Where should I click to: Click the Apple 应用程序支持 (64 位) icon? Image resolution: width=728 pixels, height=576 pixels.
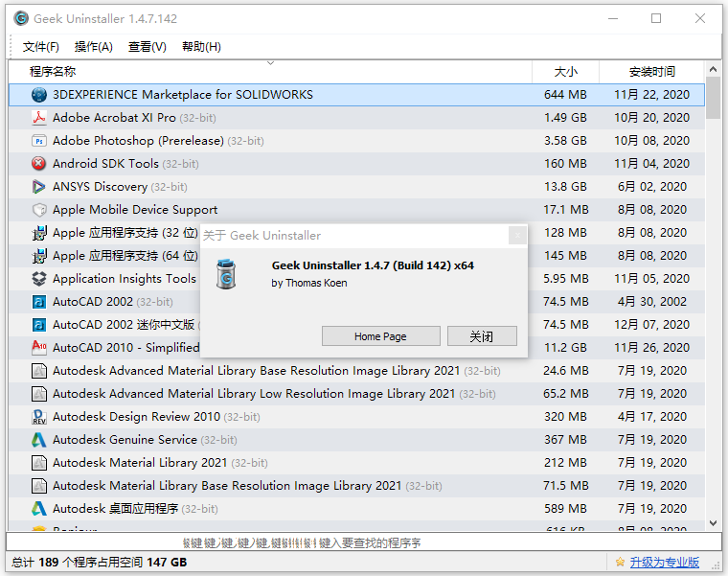(39, 256)
